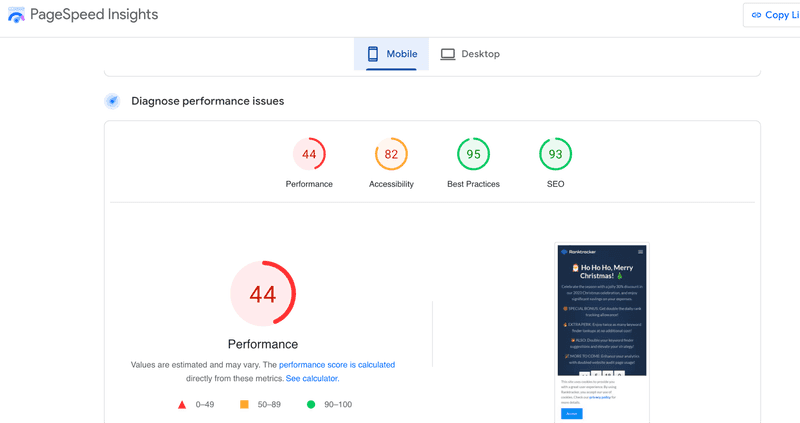This screenshot has width=800, height=423.
Task: Select the Diagnose performance issues heading
Action: point(208,101)
